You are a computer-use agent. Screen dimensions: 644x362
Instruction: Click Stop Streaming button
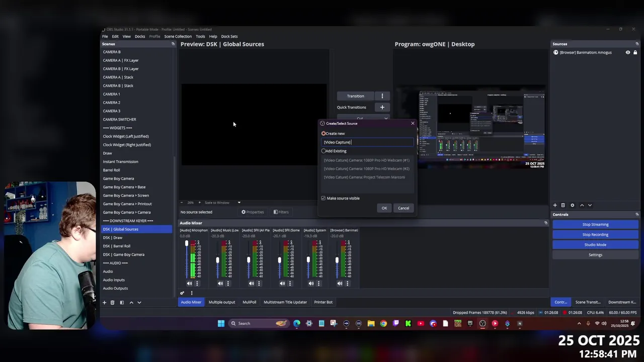[595, 225]
